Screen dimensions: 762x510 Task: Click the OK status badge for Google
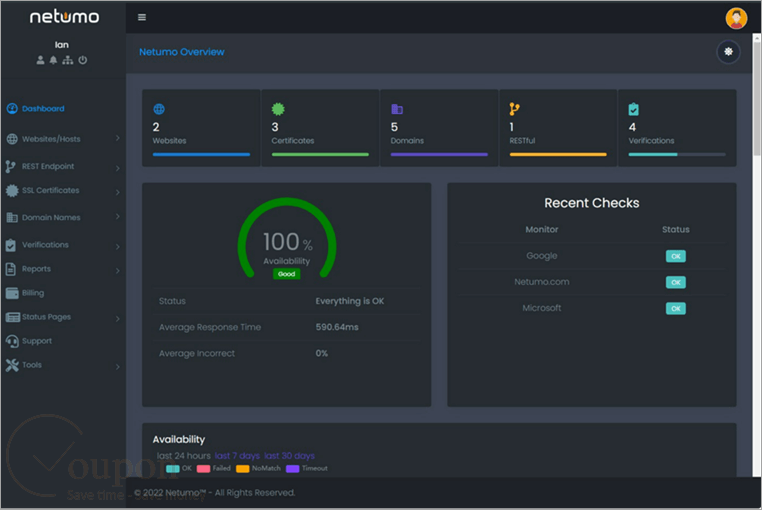click(675, 256)
